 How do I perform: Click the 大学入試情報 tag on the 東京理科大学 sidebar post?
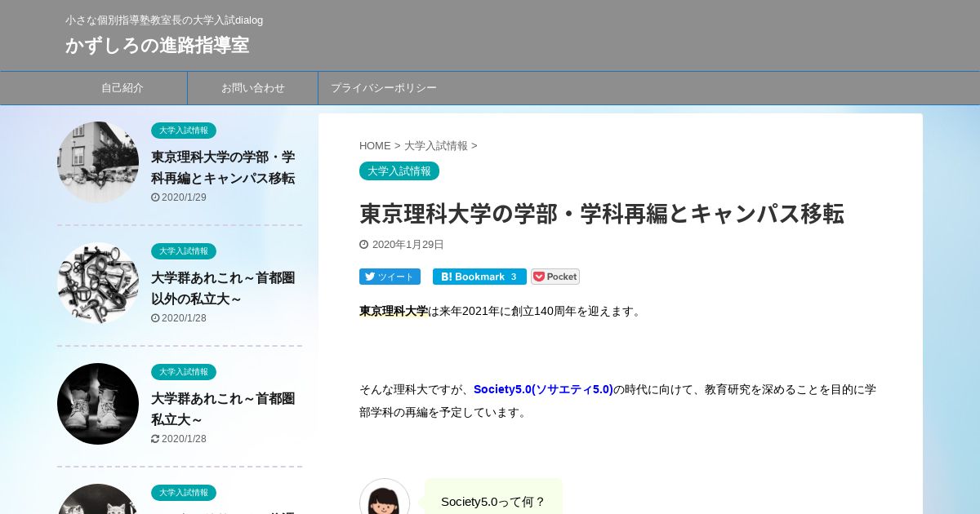[x=184, y=131]
